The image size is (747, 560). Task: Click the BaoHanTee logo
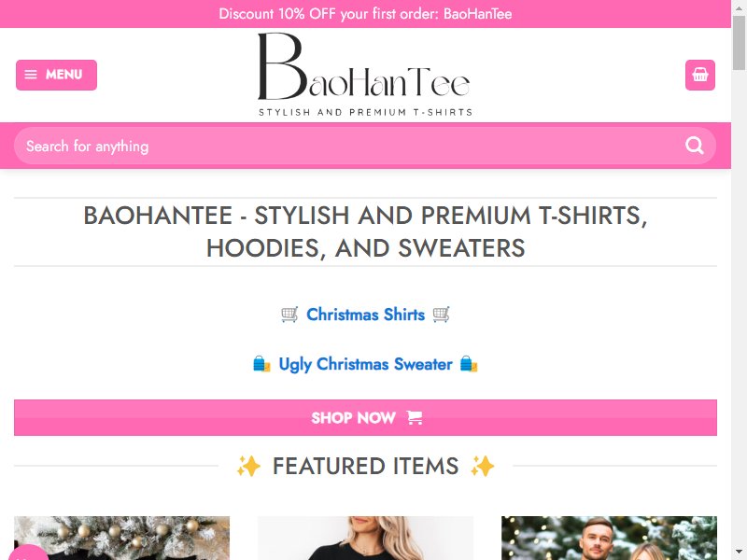pyautogui.click(x=365, y=75)
